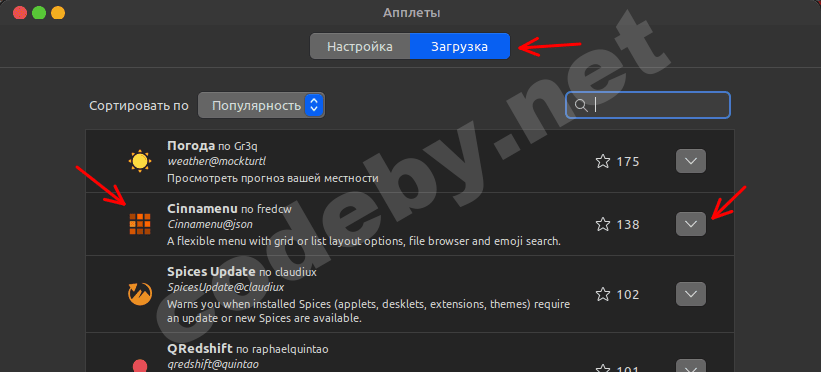The width and height of the screenshot is (821, 372).
Task: Expand download options for Spices Update
Action: pyautogui.click(x=691, y=294)
